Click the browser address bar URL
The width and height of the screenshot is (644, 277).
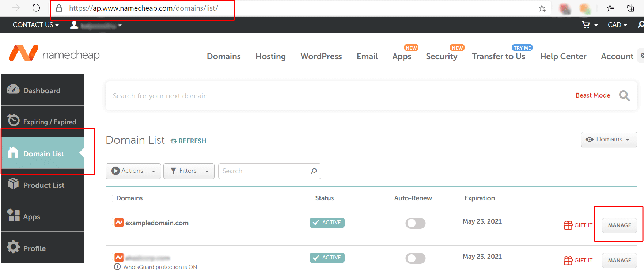click(x=143, y=8)
